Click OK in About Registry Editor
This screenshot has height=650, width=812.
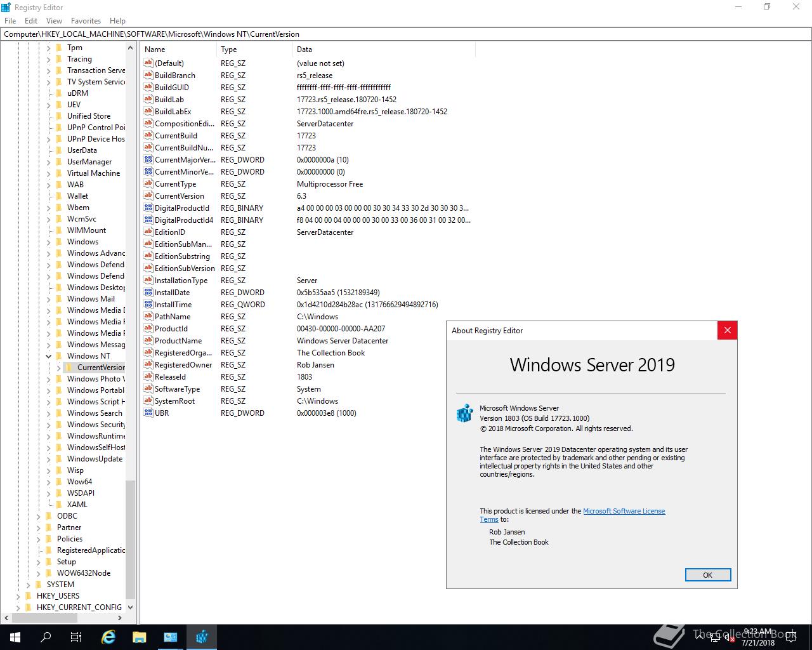[x=708, y=574]
